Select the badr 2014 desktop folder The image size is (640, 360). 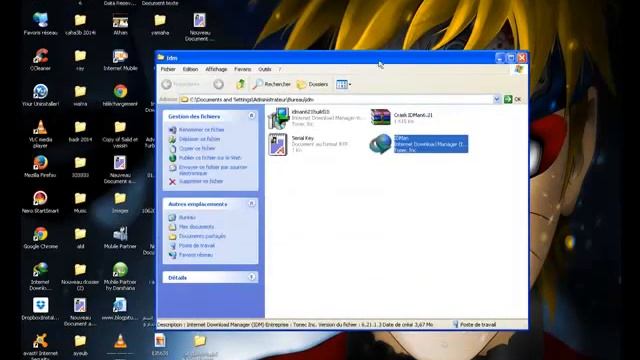80,131
